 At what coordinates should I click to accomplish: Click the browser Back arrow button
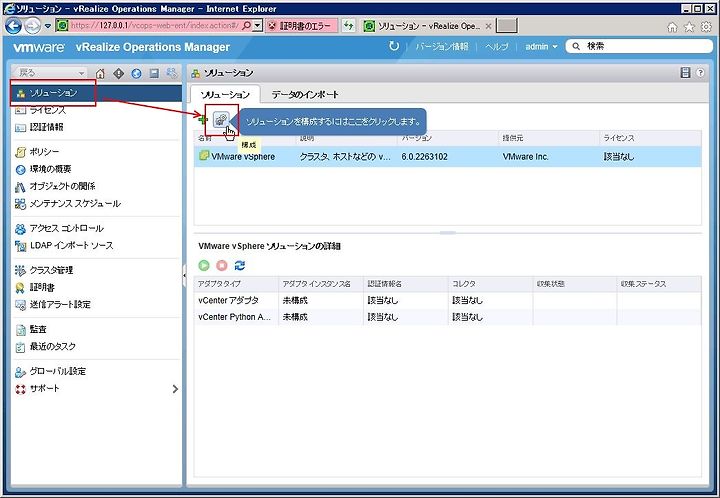point(13,26)
